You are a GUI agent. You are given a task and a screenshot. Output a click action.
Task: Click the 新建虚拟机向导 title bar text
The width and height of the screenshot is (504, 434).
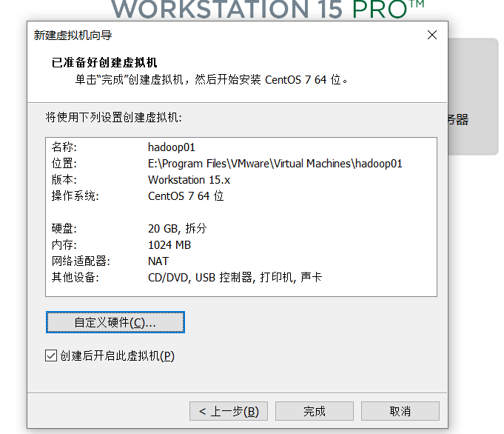(73, 35)
